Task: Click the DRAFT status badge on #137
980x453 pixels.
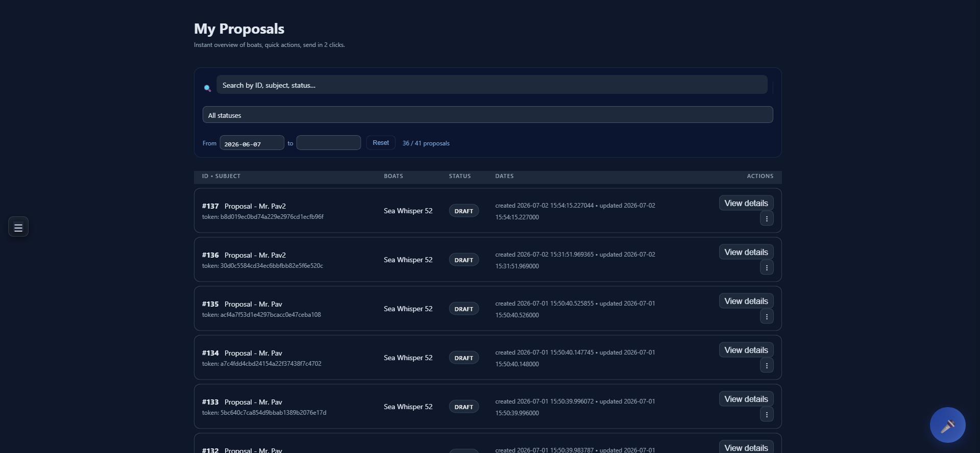Action: click(x=463, y=211)
